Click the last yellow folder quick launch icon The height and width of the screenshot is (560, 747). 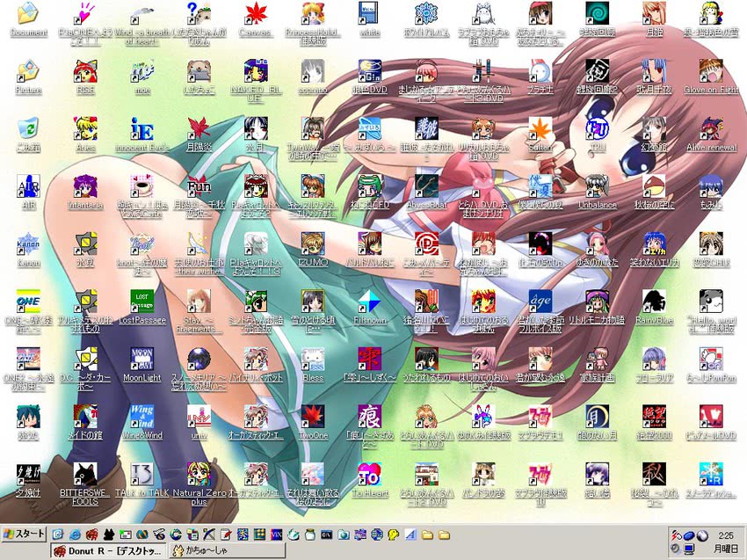[444, 535]
